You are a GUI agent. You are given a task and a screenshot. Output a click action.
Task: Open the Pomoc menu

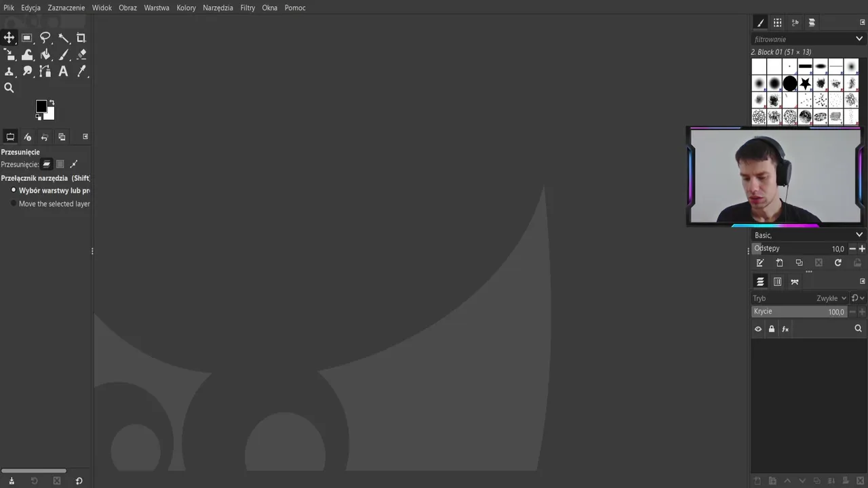(x=295, y=7)
